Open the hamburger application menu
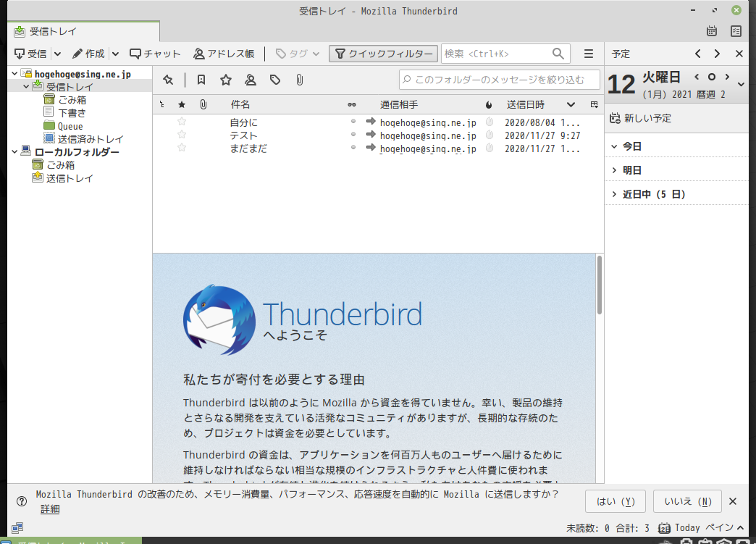This screenshot has height=544, width=756. point(589,54)
